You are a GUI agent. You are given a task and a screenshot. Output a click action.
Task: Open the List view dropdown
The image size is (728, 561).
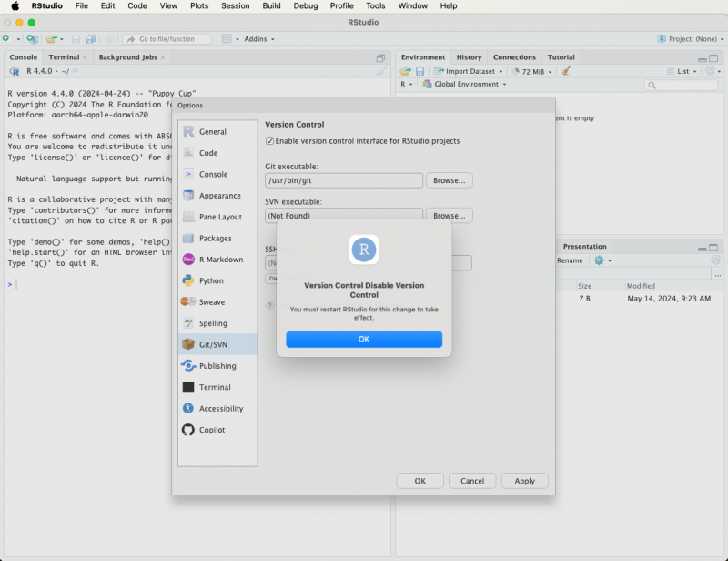click(682, 72)
